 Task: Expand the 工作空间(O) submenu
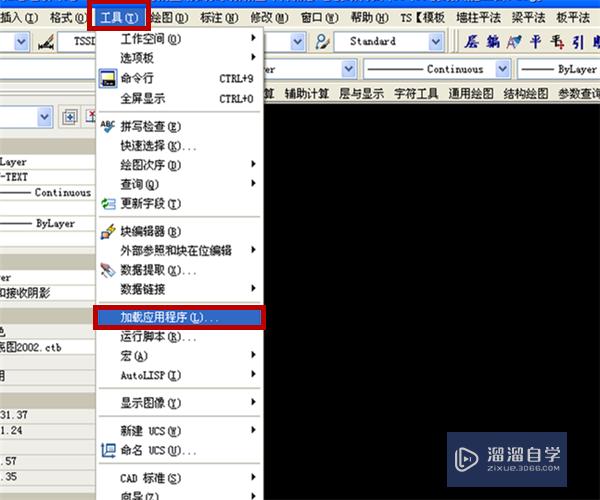click(179, 38)
